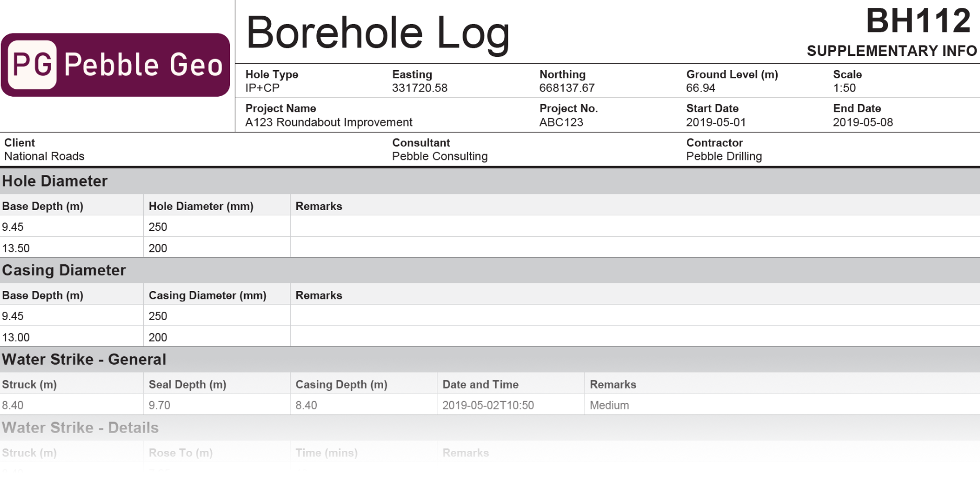
Task: Click Water Strike - General section header
Action: (490, 359)
